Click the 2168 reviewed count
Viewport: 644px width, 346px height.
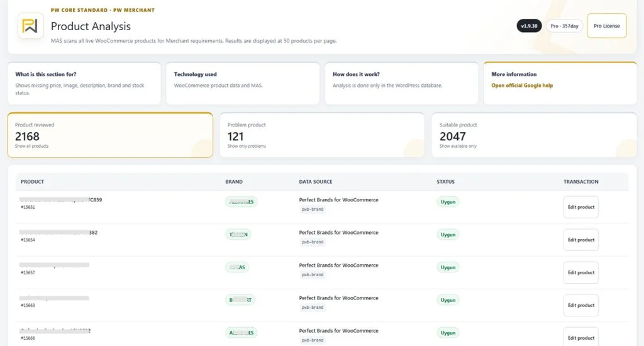tap(27, 137)
